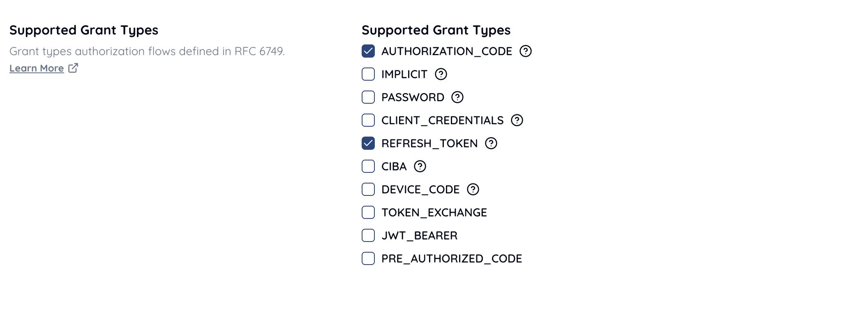Show help for CLIENT_CREDENTIALS grant type
Screen dimensions: 868x316
pyautogui.click(x=517, y=120)
